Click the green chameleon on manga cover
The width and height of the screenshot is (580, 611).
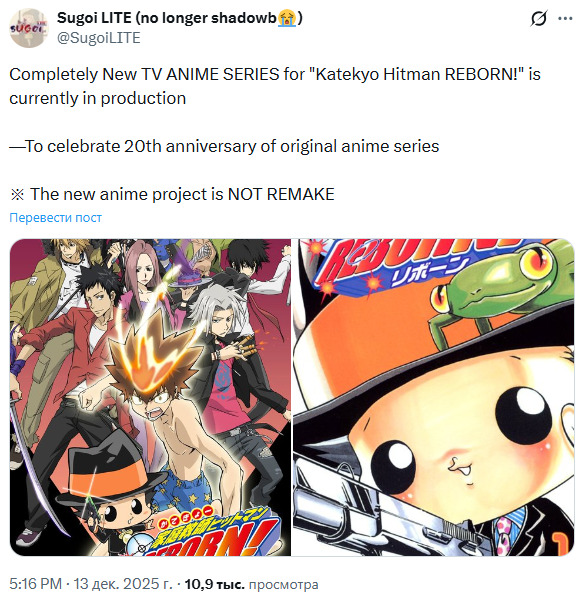point(502,289)
